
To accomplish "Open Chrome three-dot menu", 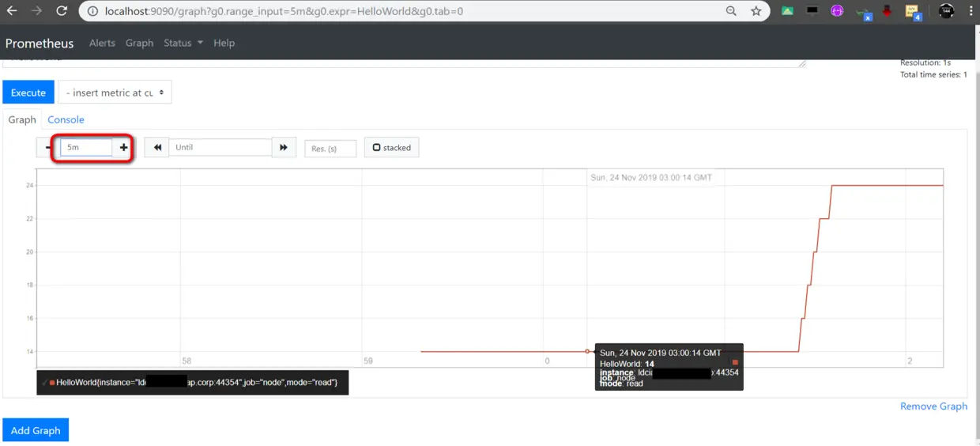I will (971, 11).
